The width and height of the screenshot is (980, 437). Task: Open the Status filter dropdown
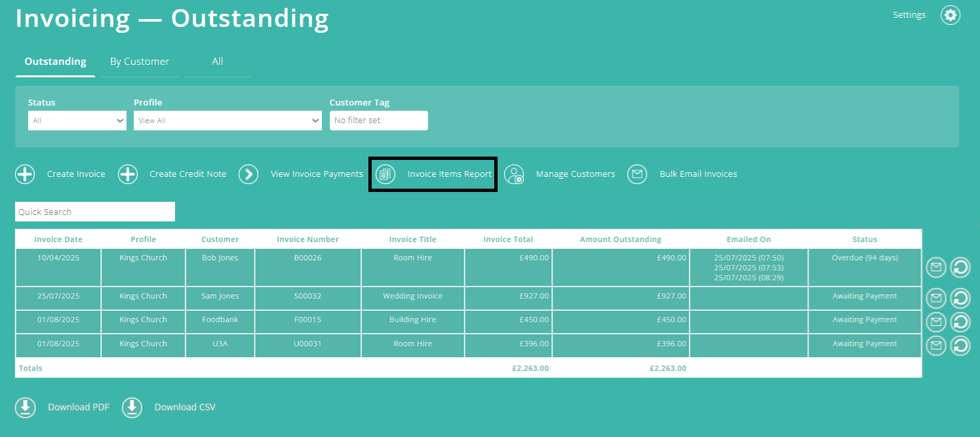coord(77,121)
